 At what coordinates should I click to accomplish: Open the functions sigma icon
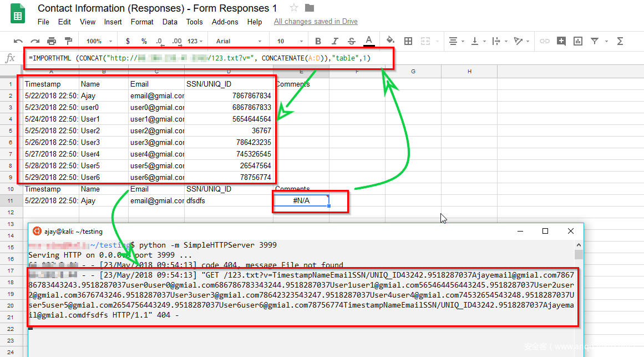point(620,41)
